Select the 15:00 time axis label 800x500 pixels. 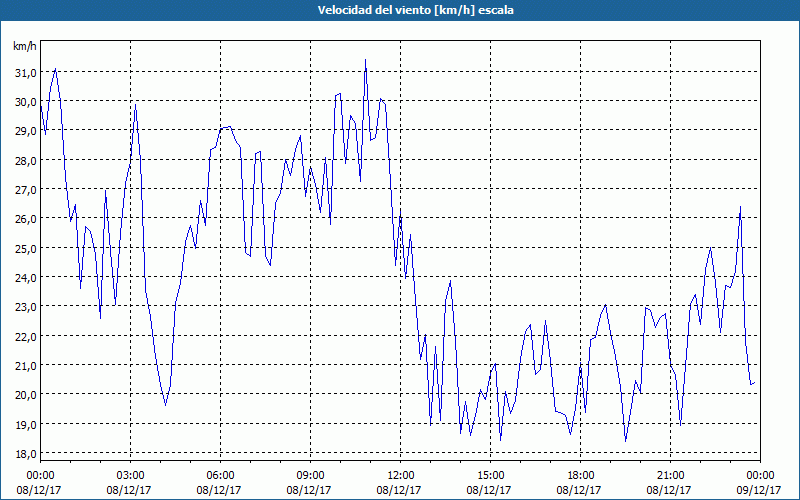[490, 476]
